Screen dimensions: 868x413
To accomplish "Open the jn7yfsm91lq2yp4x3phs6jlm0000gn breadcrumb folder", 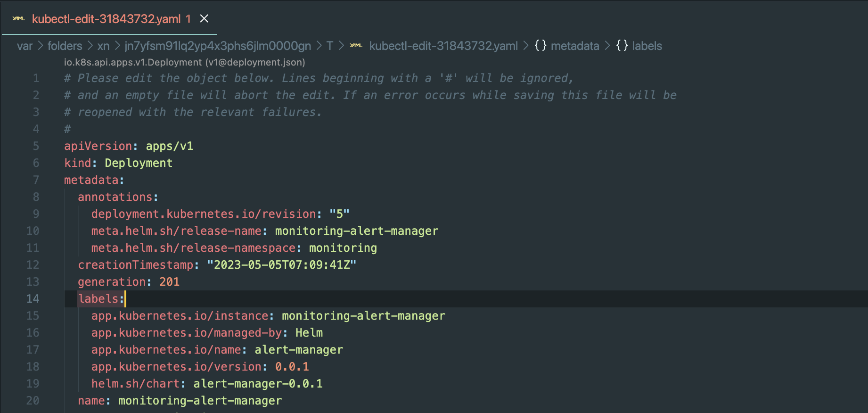I will 218,46.
